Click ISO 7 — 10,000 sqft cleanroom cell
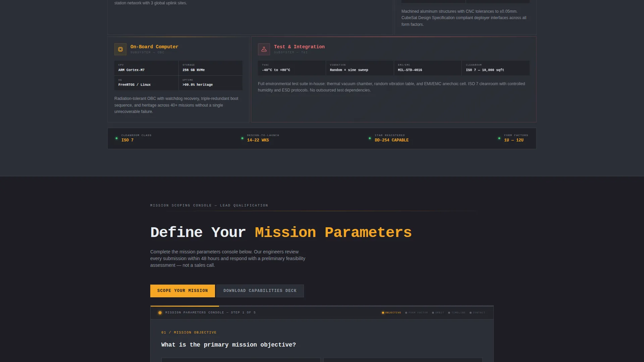 [496, 68]
